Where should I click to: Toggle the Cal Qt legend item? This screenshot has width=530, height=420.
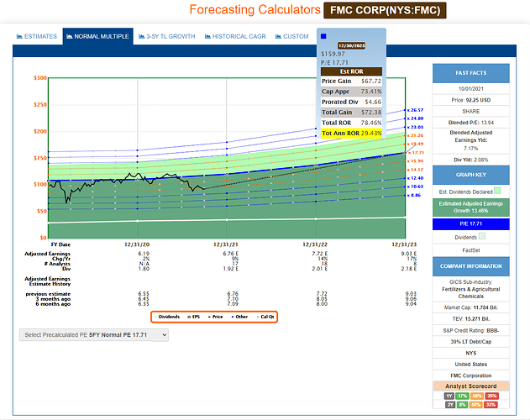265,317
